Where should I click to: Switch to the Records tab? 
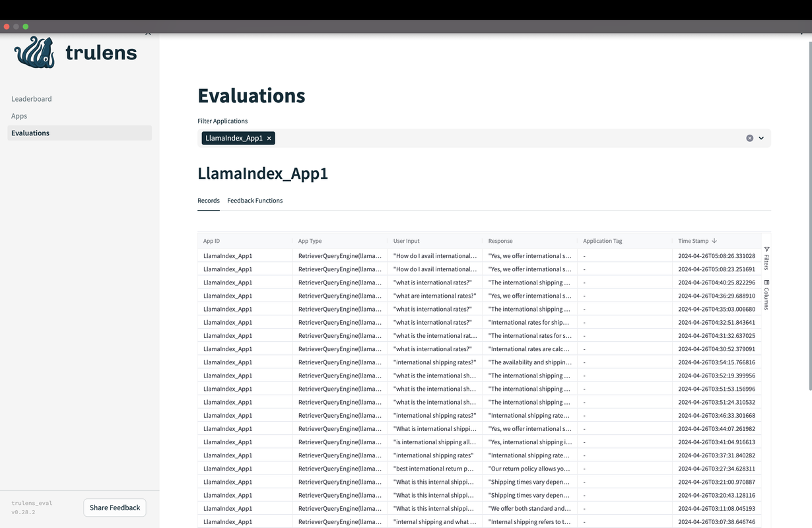(209, 201)
